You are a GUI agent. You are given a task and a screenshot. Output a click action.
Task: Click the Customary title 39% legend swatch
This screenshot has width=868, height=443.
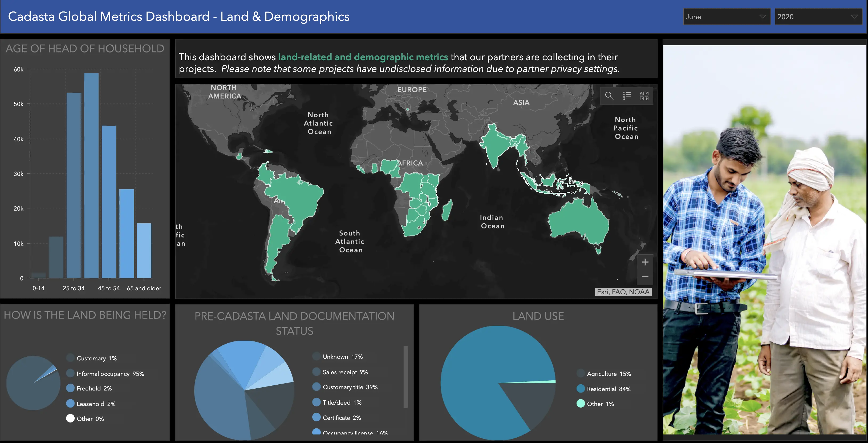pyautogui.click(x=317, y=387)
